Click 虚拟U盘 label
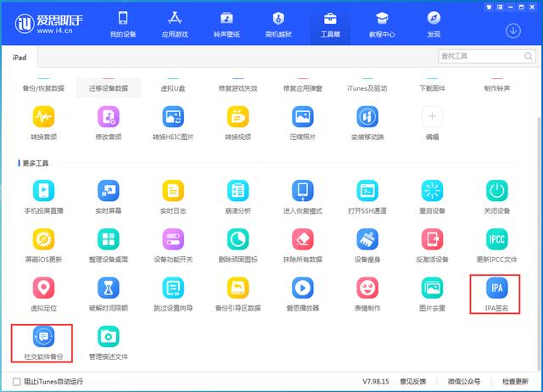Screen dimensions: 543x392 click(173, 88)
